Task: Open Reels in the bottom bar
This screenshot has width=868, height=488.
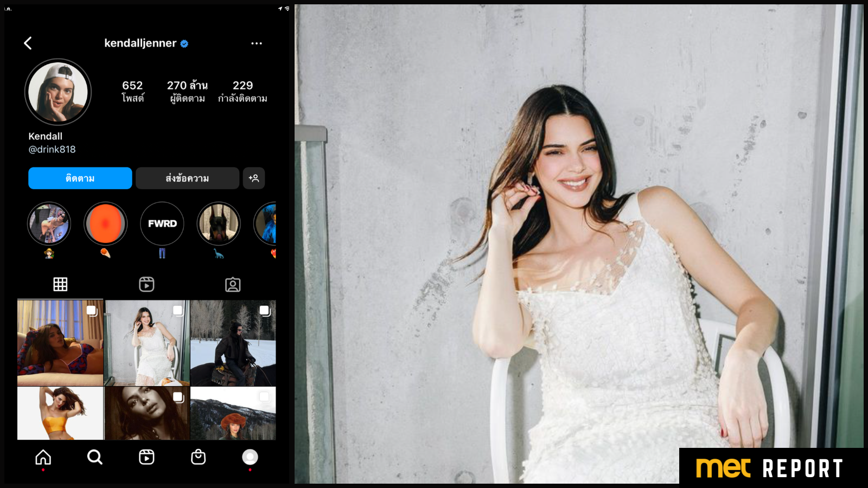Action: tap(146, 457)
